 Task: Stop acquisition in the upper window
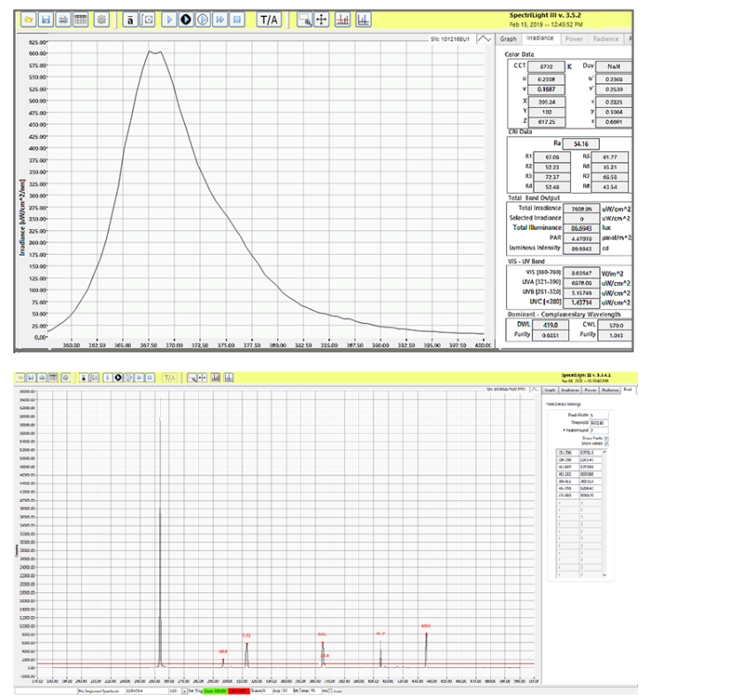tap(237, 19)
